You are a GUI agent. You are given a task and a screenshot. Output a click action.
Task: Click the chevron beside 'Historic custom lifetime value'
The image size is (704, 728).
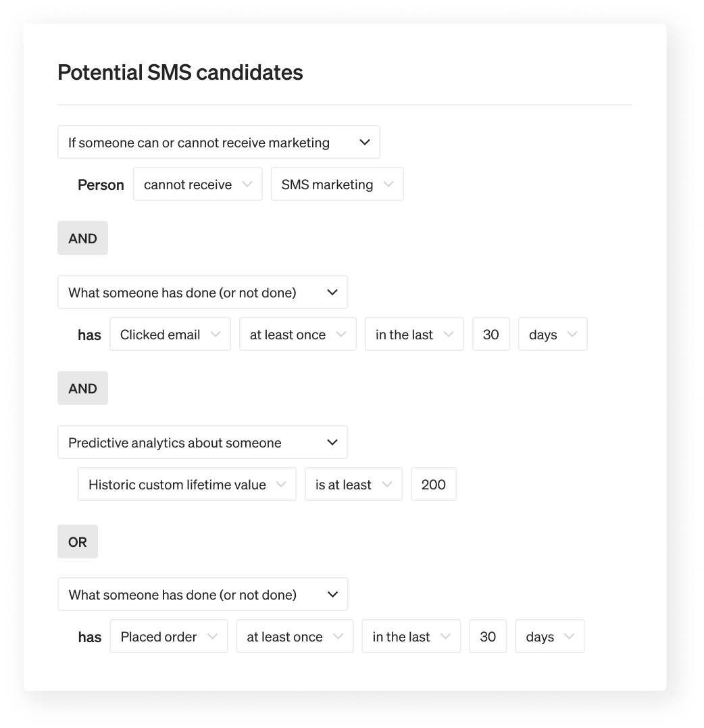tap(280, 484)
